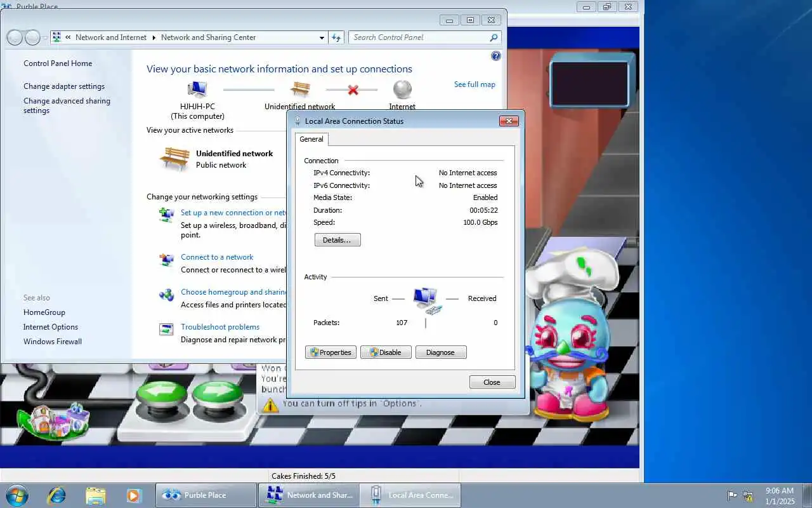Viewport: 812px width, 508px height.
Task: Go to Control Panel Home
Action: (58, 63)
